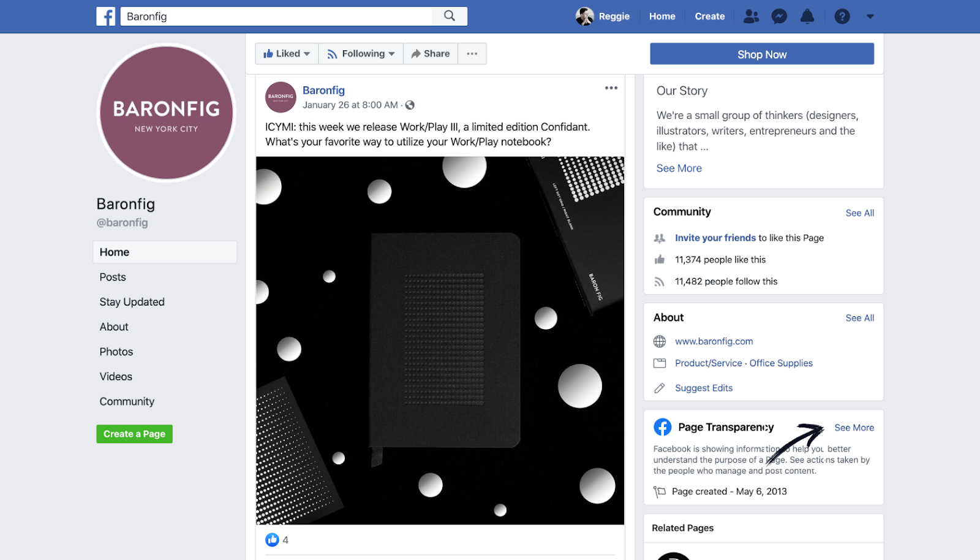
Task: Click the Our Story heading
Action: [x=682, y=91]
